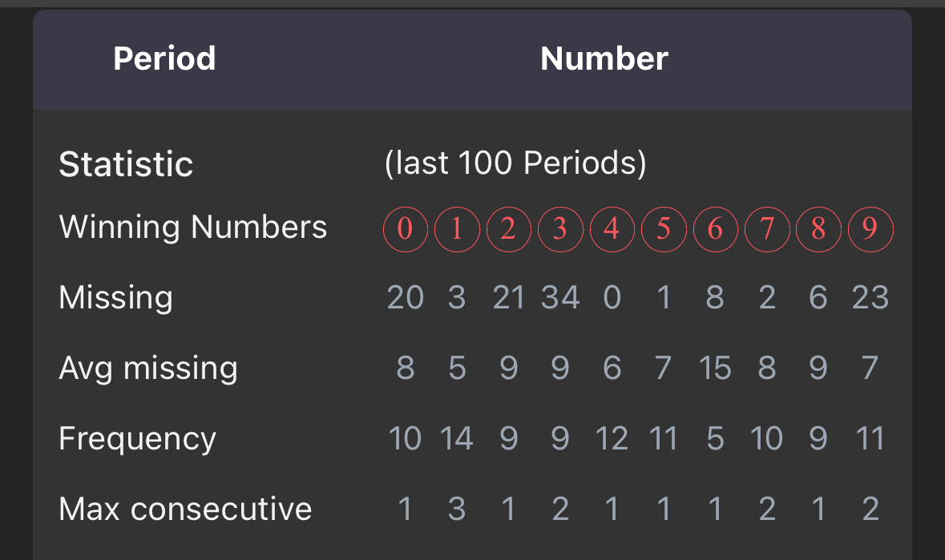
Task: Click the Period column header
Action: tap(164, 58)
